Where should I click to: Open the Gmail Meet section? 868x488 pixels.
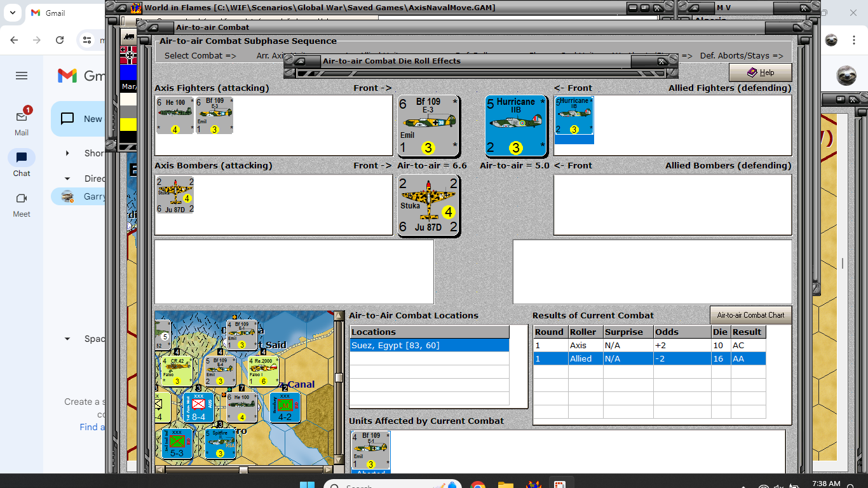point(22,204)
